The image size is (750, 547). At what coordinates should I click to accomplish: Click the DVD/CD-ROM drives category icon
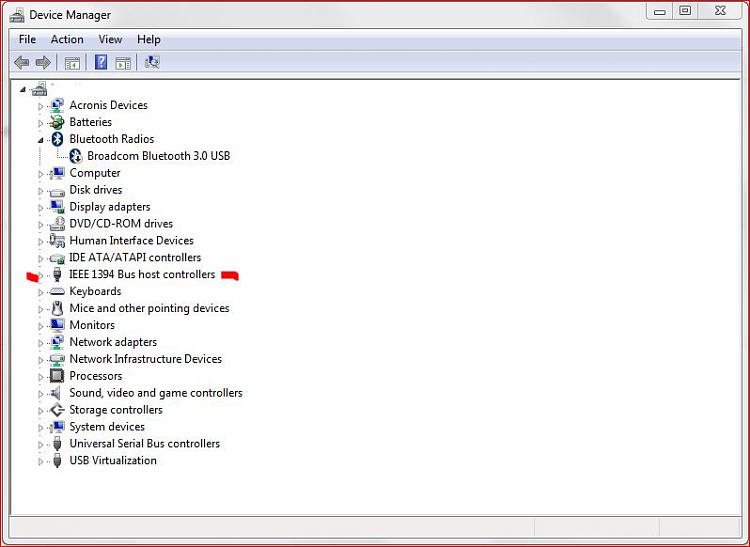[x=57, y=224]
